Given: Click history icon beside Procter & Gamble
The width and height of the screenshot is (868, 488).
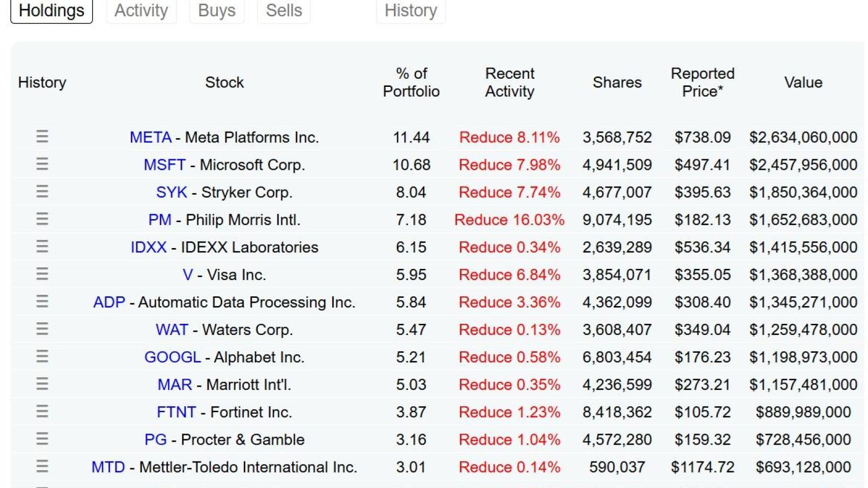Looking at the screenshot, I should [x=42, y=439].
